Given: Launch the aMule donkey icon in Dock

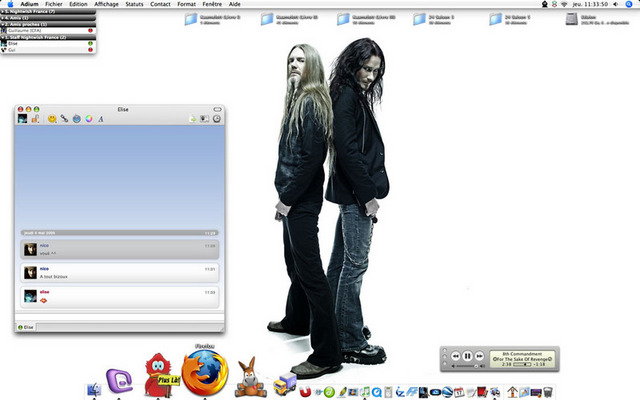Looking at the screenshot, I should [x=248, y=377].
